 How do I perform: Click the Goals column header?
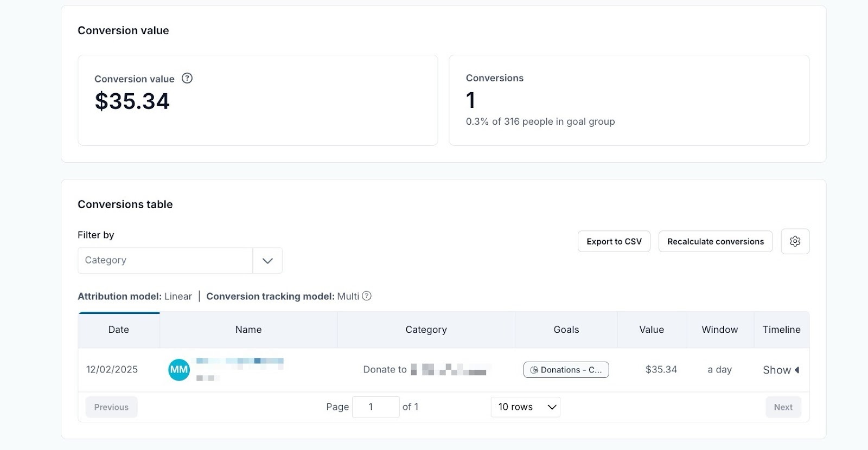[566, 330]
